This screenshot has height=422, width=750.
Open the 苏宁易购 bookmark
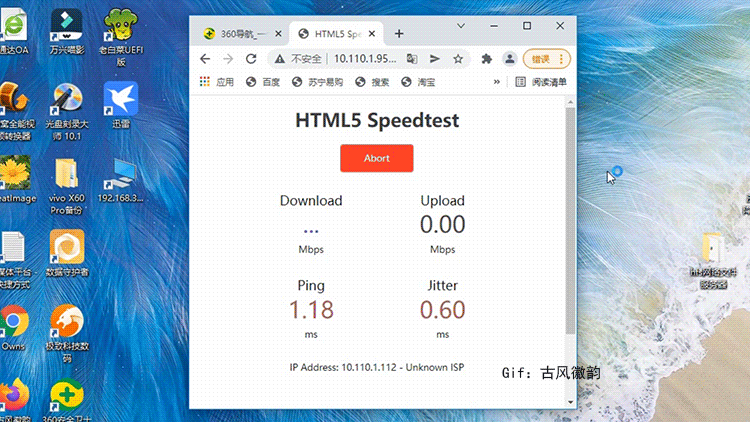click(x=318, y=82)
